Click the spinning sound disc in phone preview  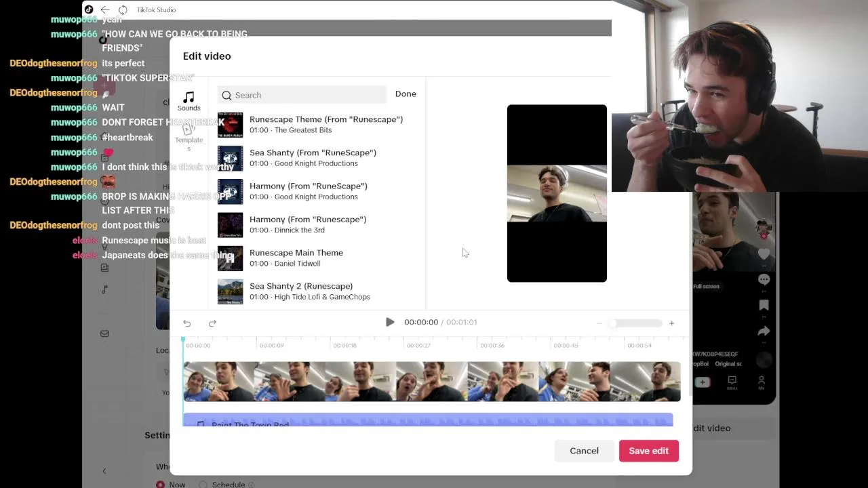tap(764, 360)
